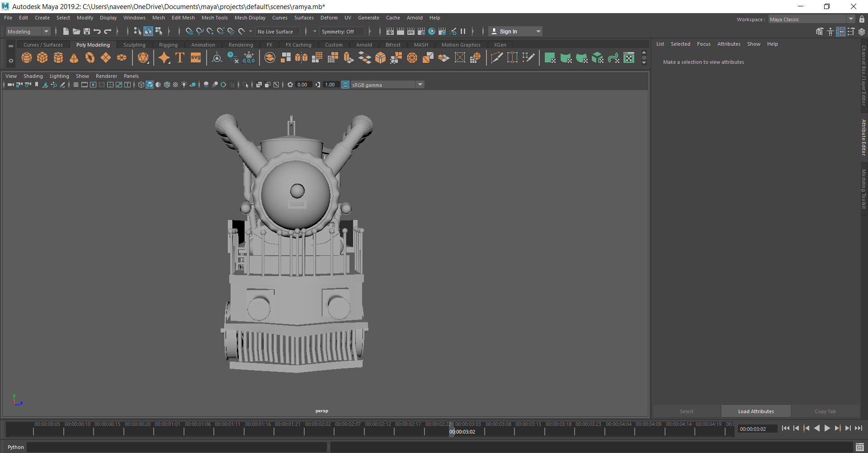Screen dimensions: 868x453
Task: Create an SVG object from the shelf
Action: (x=195, y=57)
